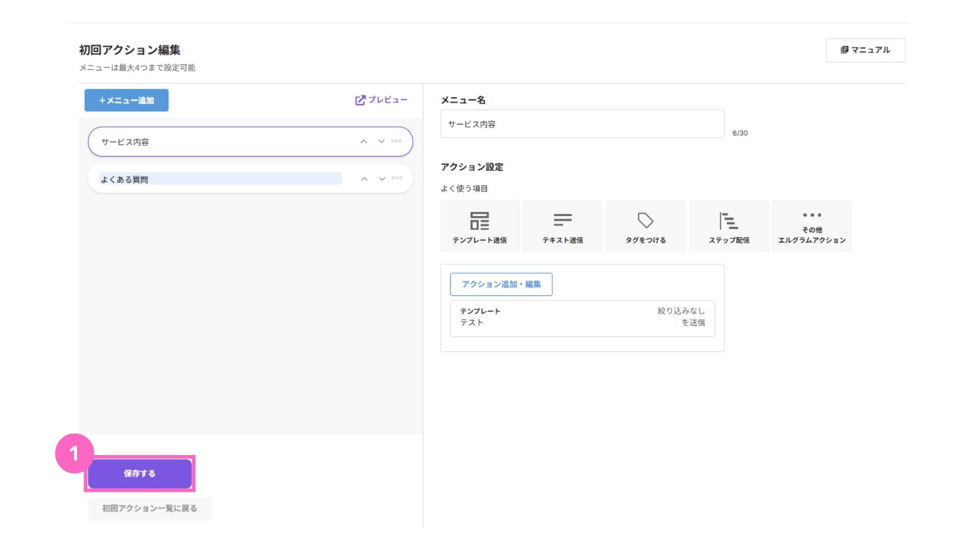Open more options for サービス内容 row
This screenshot has height=551, width=980.
point(397,141)
